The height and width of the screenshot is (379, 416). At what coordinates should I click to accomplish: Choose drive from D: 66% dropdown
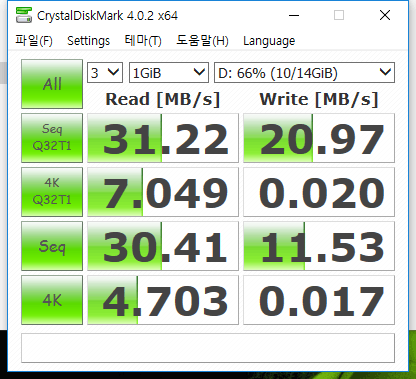tap(304, 72)
